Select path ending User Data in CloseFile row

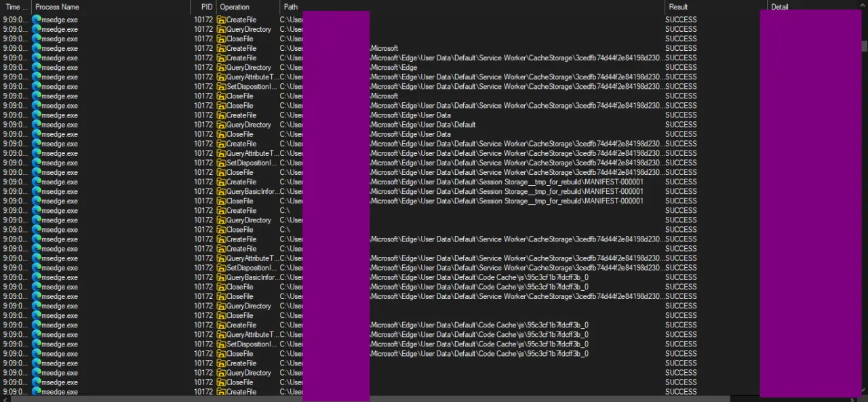(410, 134)
